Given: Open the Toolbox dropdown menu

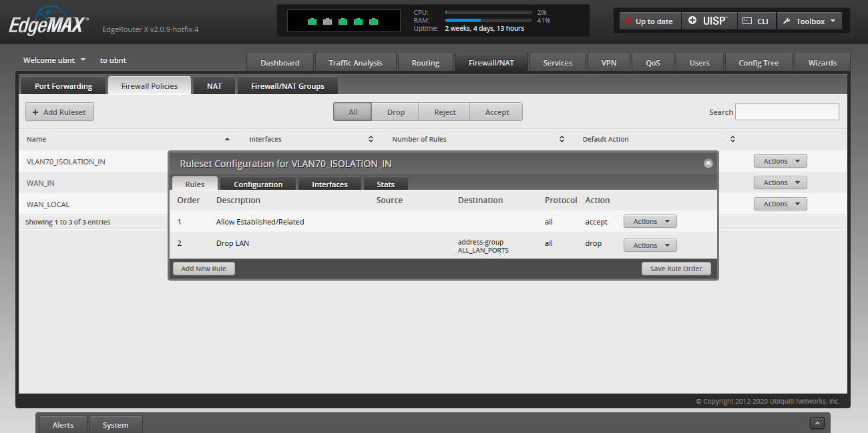Looking at the screenshot, I should (809, 21).
